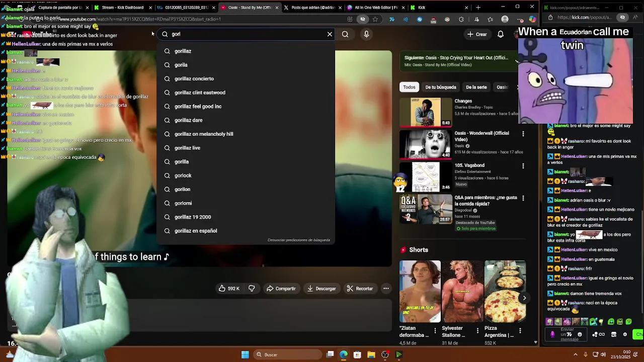This screenshot has height=362, width=644.
Task: Click the YouTube search magnifier button
Action: click(x=345, y=34)
